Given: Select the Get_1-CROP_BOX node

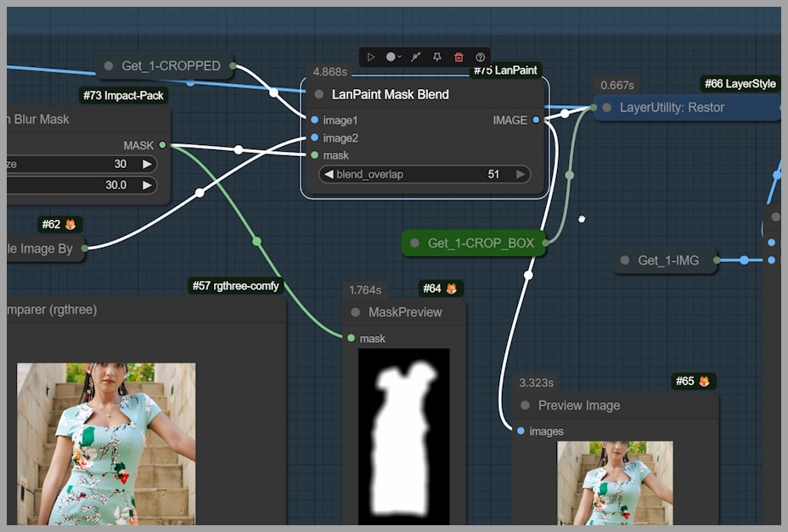Looking at the screenshot, I should point(480,244).
